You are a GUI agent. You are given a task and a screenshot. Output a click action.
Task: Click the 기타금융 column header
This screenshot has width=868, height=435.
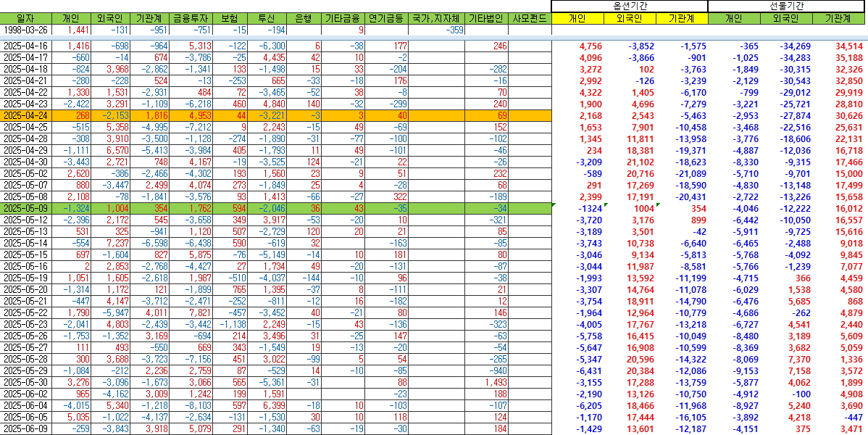343,18
